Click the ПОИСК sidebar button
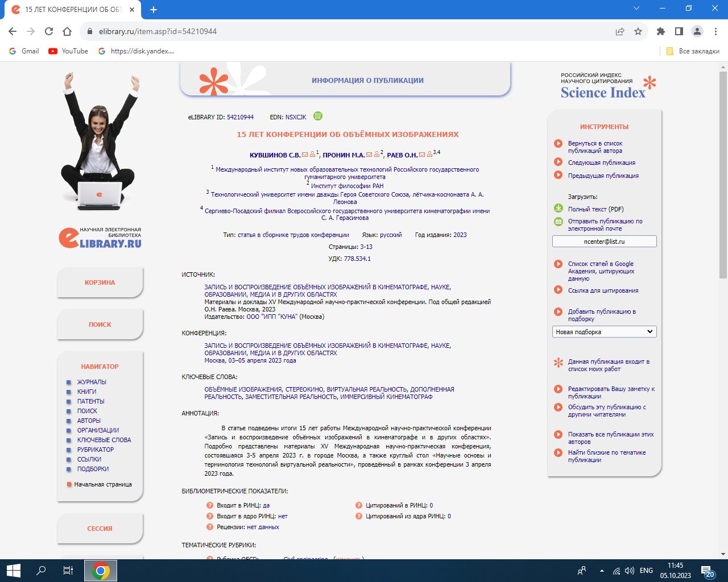This screenshot has width=728, height=582. (100, 325)
